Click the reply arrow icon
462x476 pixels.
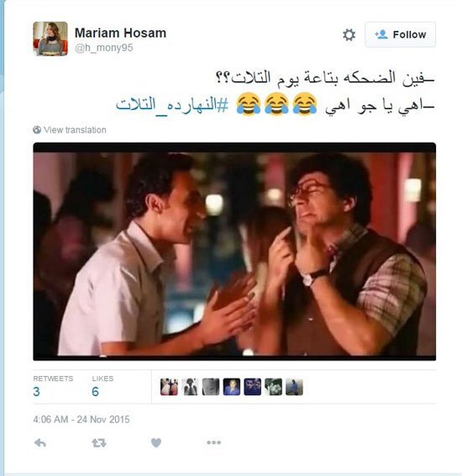coord(40,443)
